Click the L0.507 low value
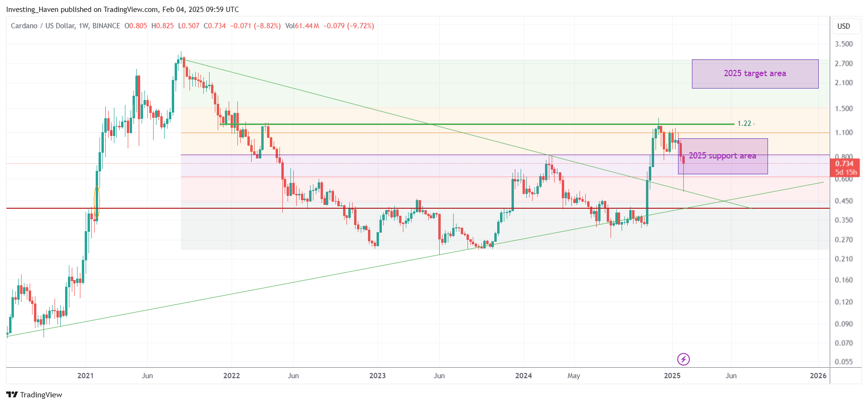The height and width of the screenshot is (405, 868). coord(189,26)
